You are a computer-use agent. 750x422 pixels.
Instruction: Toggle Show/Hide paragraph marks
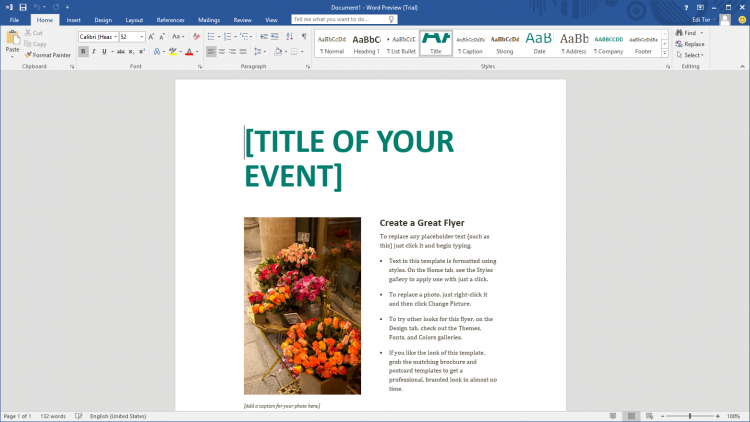pos(304,37)
